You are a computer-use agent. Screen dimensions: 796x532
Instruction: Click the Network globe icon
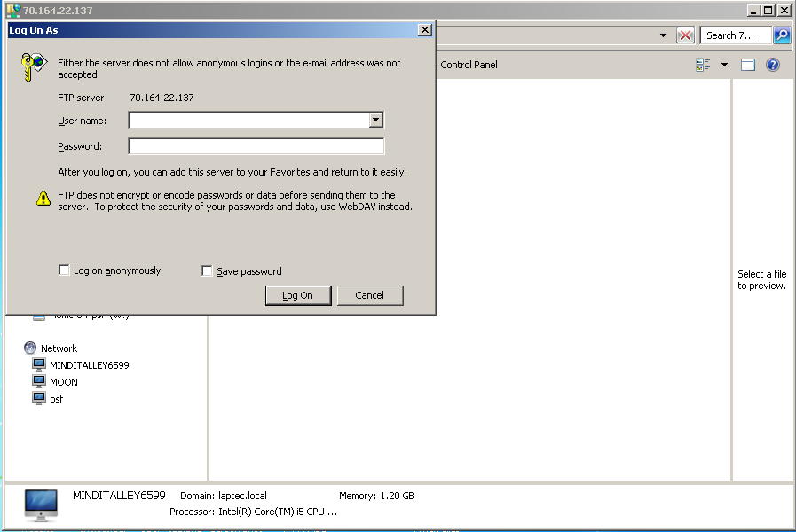(x=31, y=348)
